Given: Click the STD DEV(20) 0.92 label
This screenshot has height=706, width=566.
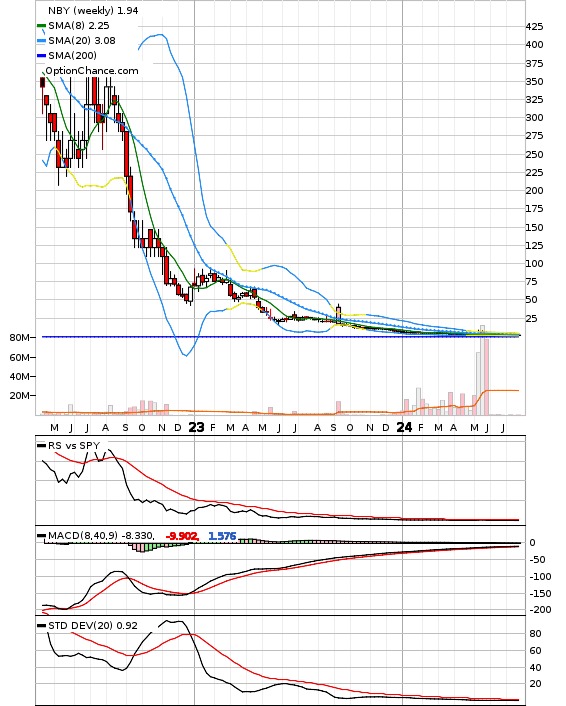Looking at the screenshot, I should (x=93, y=625).
